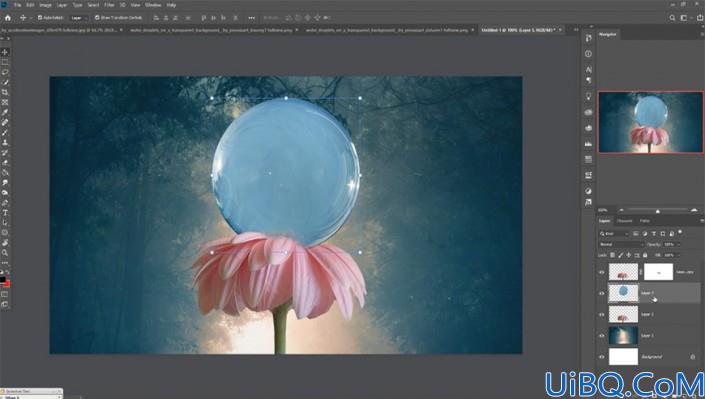Image resolution: width=705 pixels, height=399 pixels.
Task: Select the Zoom tool in the toolbar
Action: point(5,253)
